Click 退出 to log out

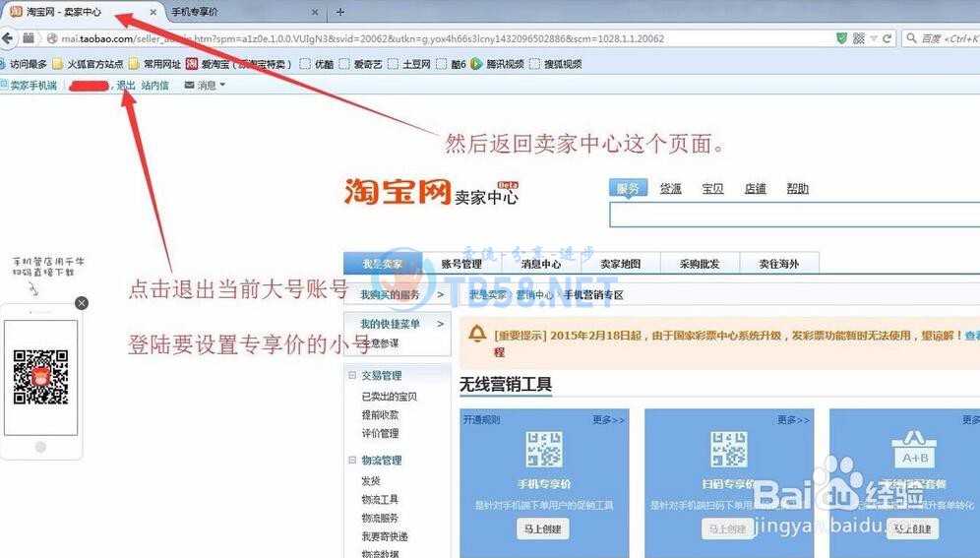126,85
